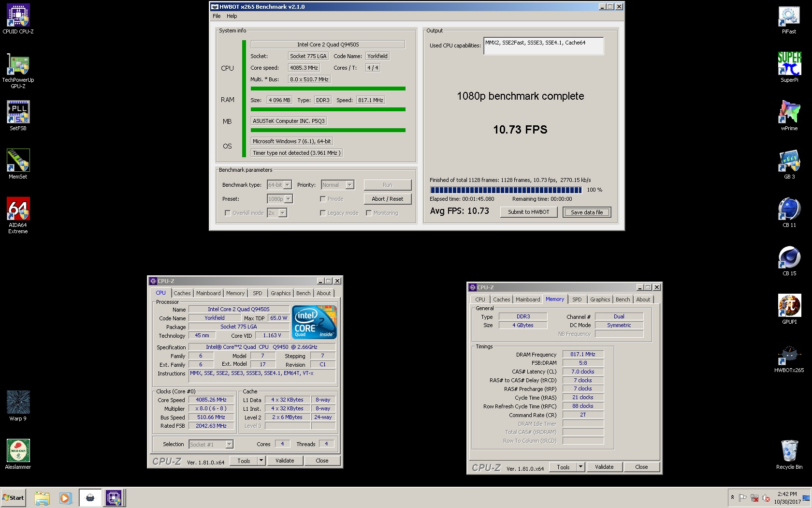This screenshot has width=812, height=508.
Task: Enable the Overkill mode checkbox
Action: (x=228, y=213)
